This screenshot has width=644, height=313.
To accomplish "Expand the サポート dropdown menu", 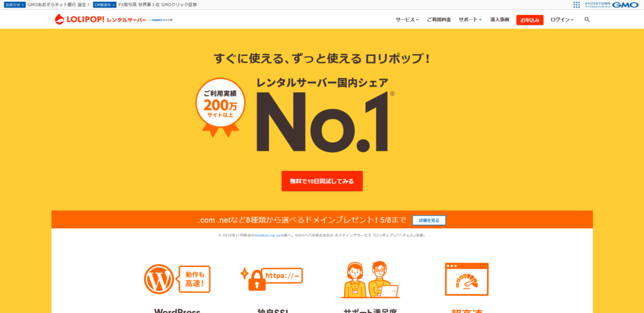I will 470,19.
